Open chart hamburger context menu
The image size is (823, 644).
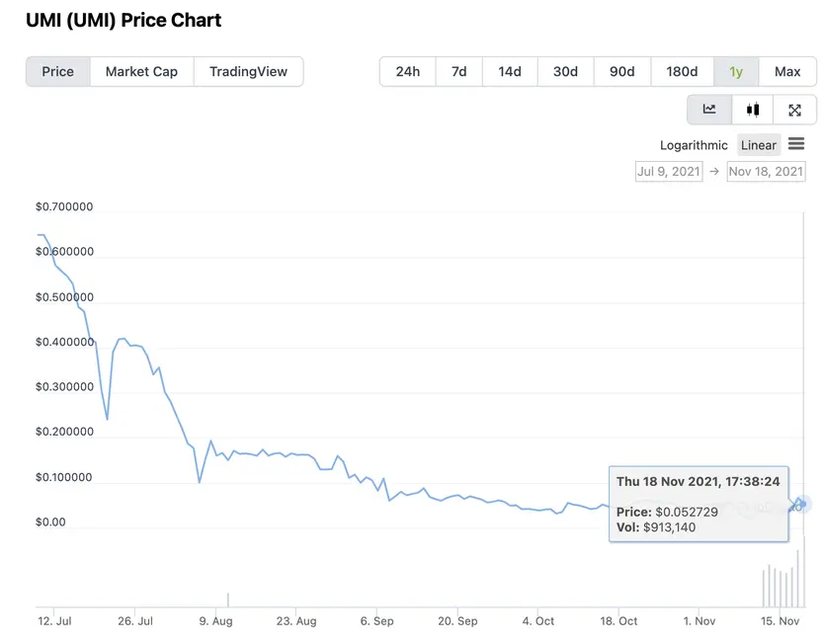796,144
